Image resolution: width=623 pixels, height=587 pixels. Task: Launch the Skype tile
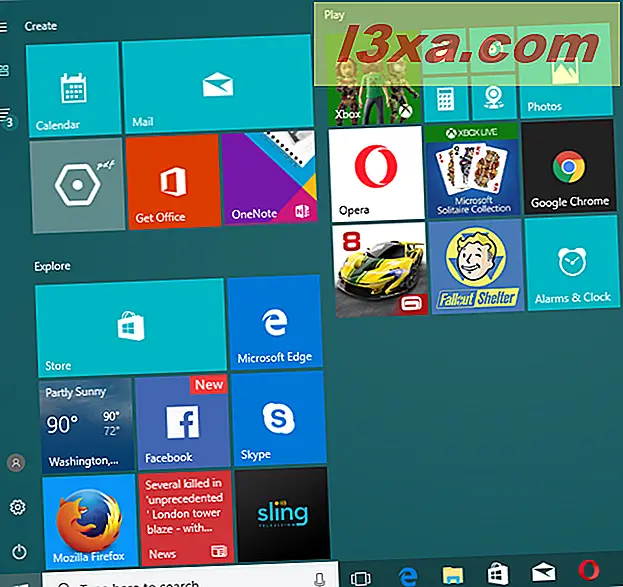[279, 418]
